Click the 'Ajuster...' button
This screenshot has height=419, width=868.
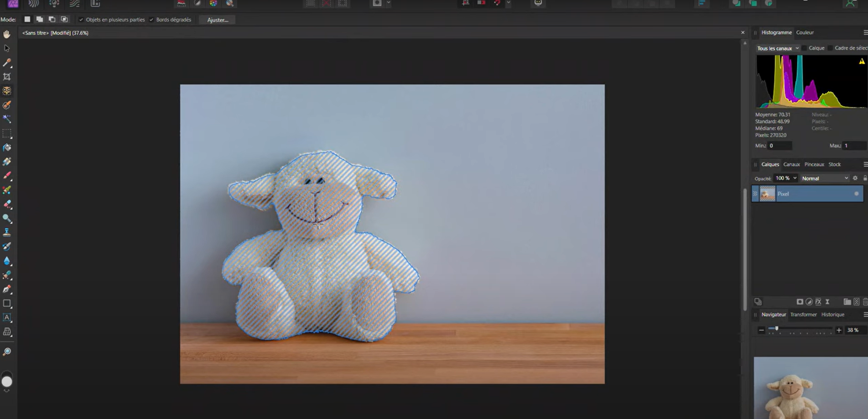218,20
